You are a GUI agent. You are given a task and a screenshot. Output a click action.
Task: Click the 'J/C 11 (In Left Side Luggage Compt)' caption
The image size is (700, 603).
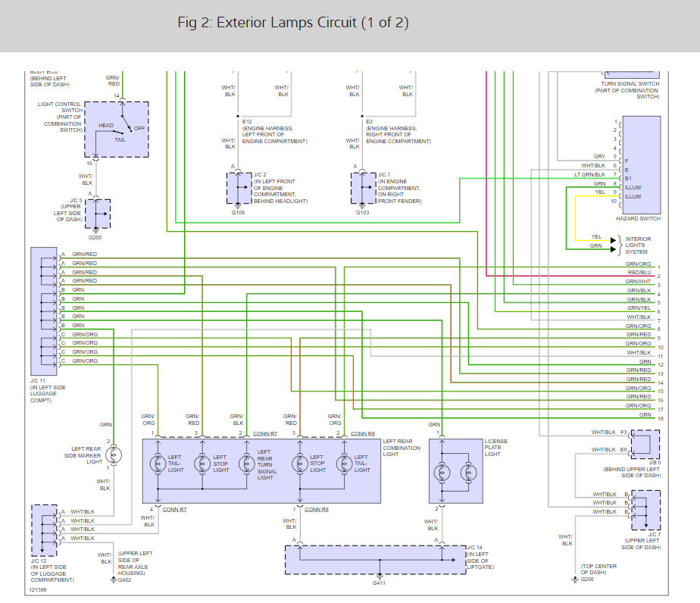pos(48,391)
